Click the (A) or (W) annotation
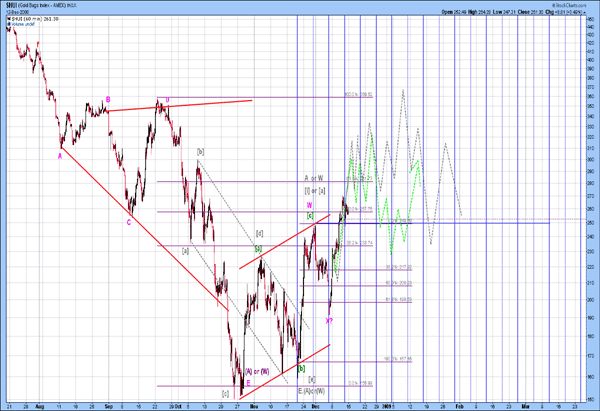 tap(257, 371)
